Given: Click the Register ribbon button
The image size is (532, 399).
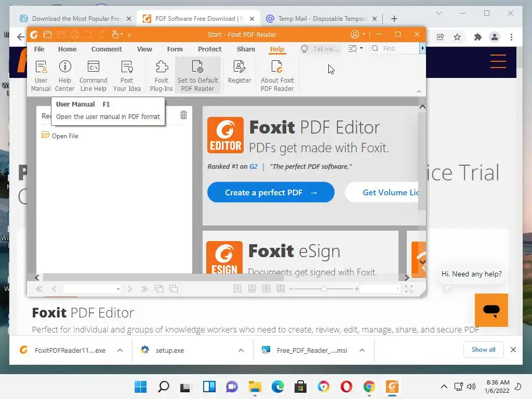Looking at the screenshot, I should [239, 72].
